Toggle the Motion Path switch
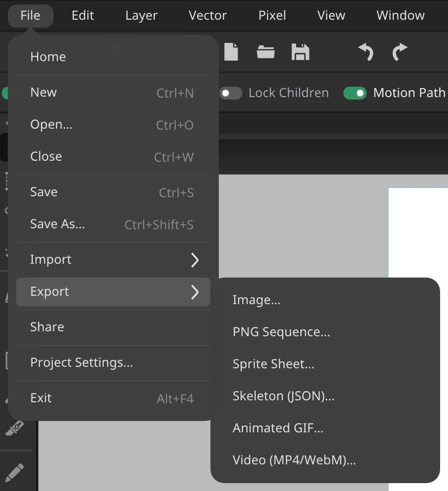The width and height of the screenshot is (448, 491). pos(355,93)
